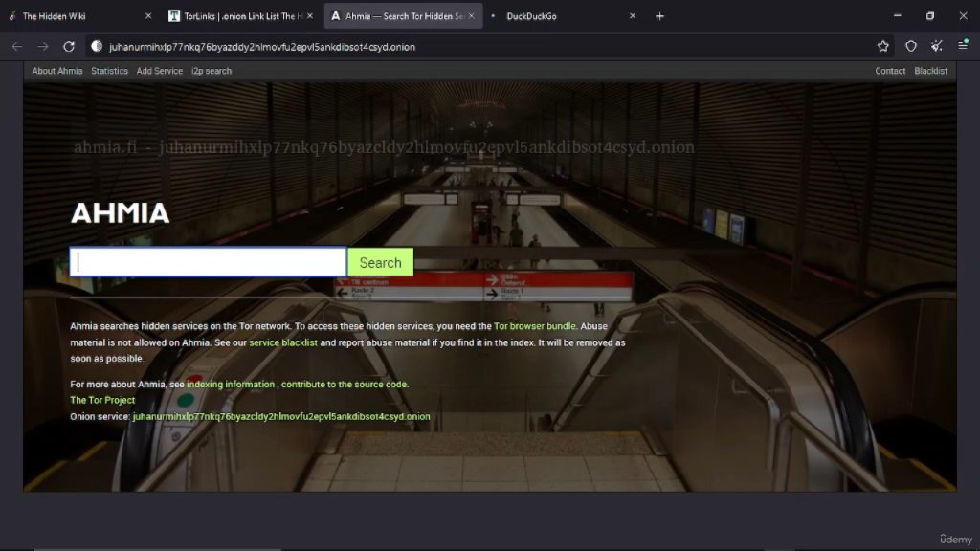Open a new tab with plus
980x551 pixels.
tap(659, 16)
